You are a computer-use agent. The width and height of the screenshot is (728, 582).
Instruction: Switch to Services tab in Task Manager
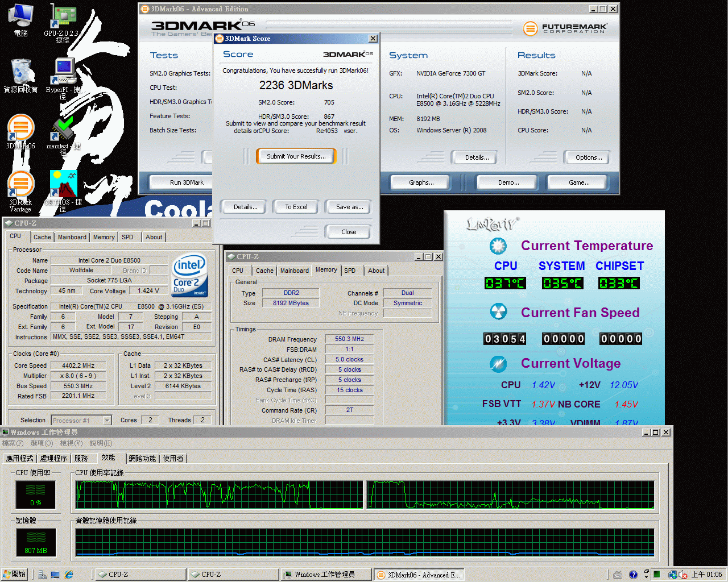coord(81,458)
